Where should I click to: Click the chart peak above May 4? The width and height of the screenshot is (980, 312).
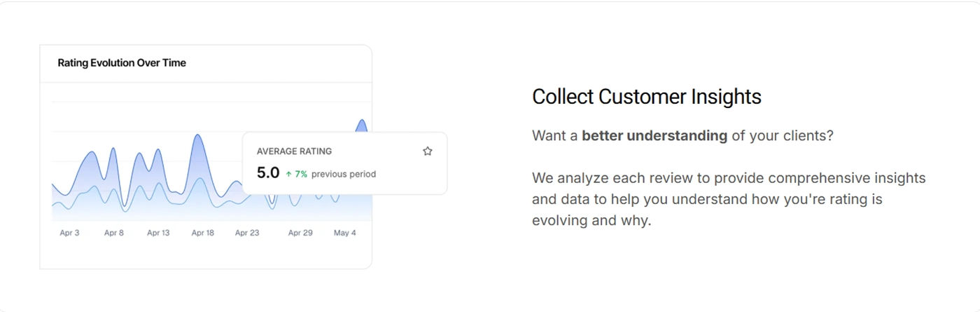tap(362, 124)
